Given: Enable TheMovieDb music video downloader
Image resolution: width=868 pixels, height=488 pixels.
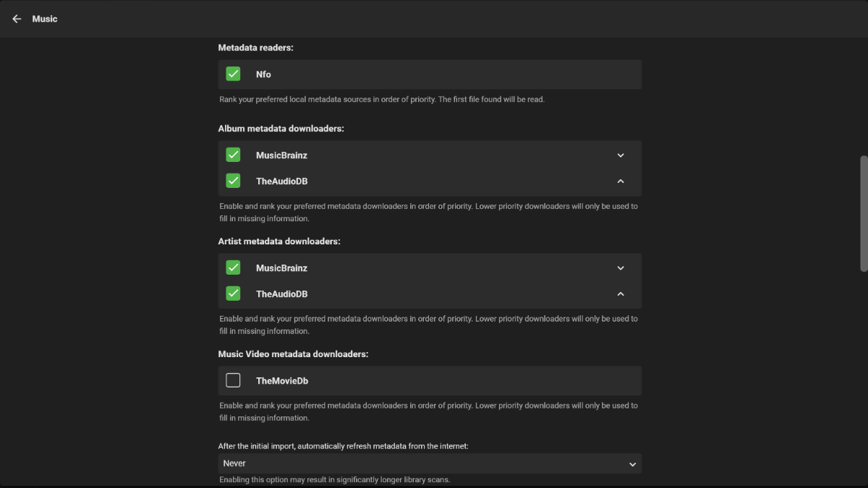Looking at the screenshot, I should (233, 380).
